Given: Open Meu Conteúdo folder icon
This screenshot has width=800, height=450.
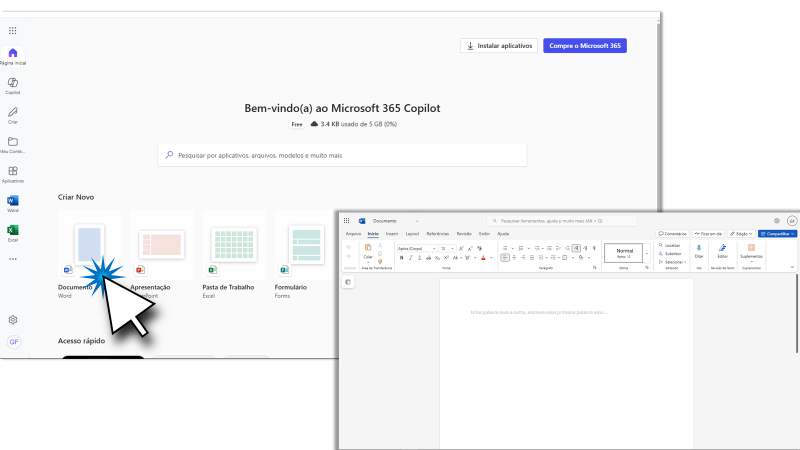Looking at the screenshot, I should pos(13,144).
